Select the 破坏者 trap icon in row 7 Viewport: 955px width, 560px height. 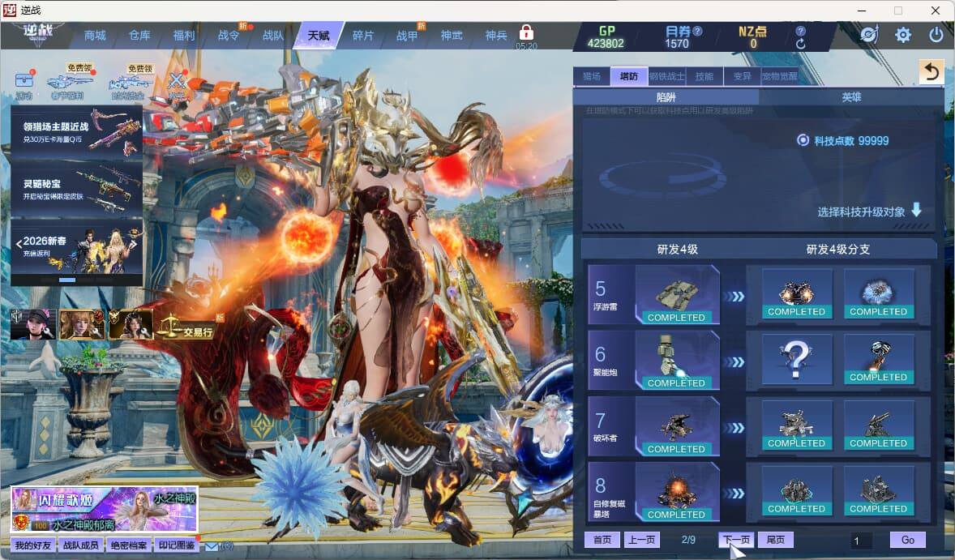677,426
